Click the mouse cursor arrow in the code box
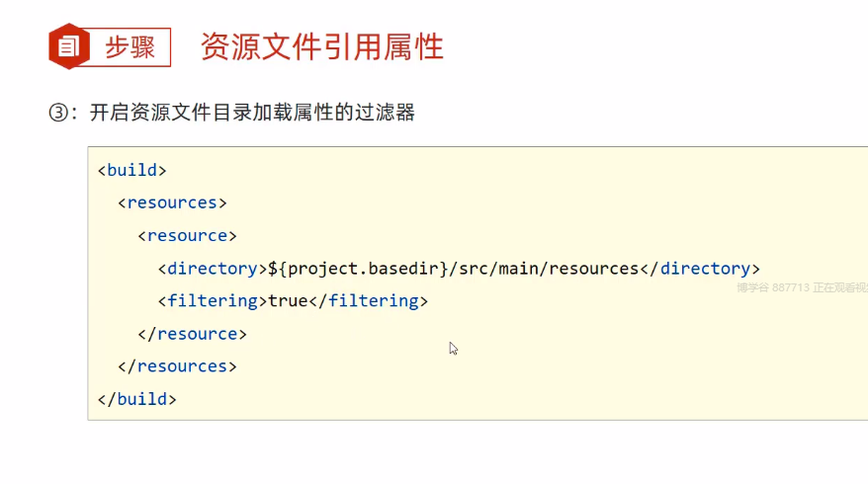Screen dimensions: 868x484 click(x=453, y=348)
